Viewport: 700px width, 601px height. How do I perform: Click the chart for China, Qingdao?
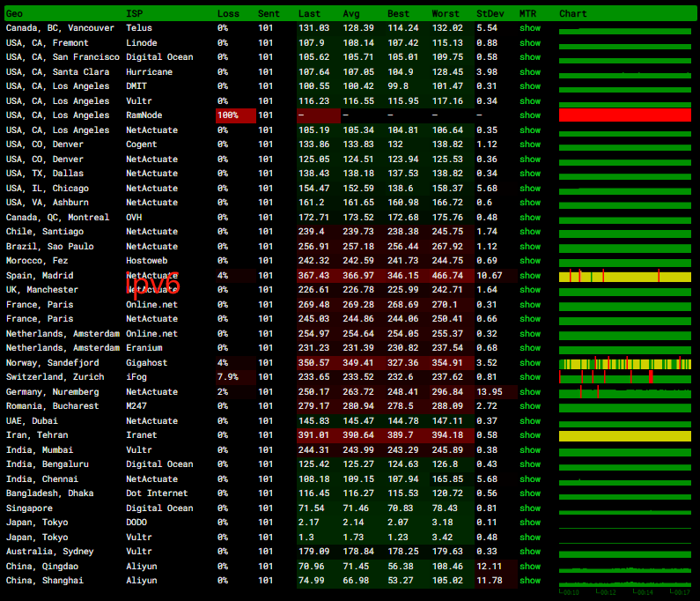point(625,569)
